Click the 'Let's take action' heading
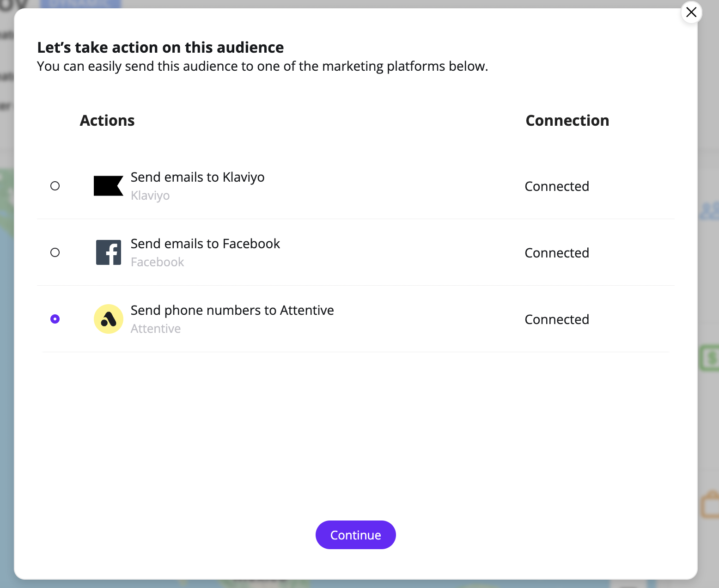This screenshot has width=719, height=588. [x=161, y=48]
